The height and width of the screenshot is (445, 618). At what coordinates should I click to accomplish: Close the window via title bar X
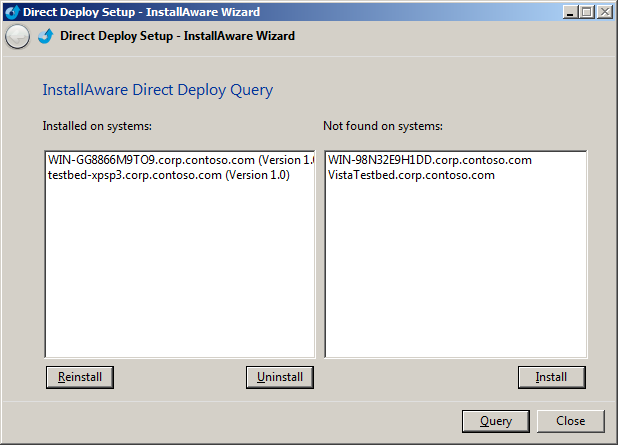605,12
